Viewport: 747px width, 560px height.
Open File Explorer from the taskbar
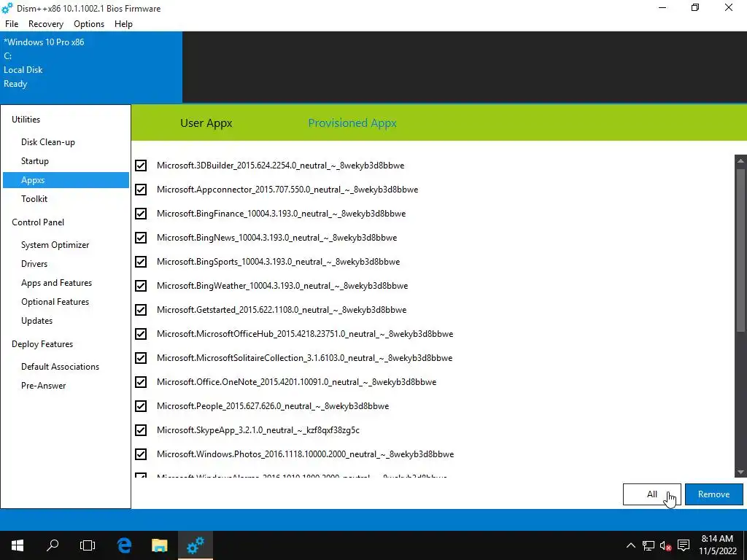[x=160, y=545]
